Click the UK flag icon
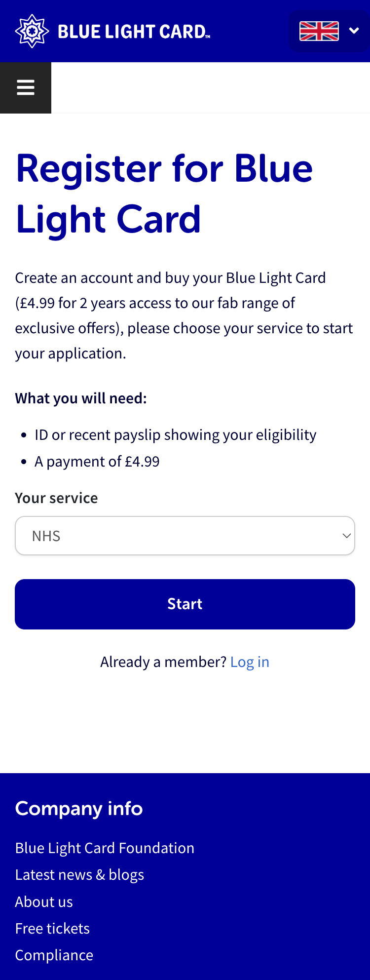 (319, 31)
